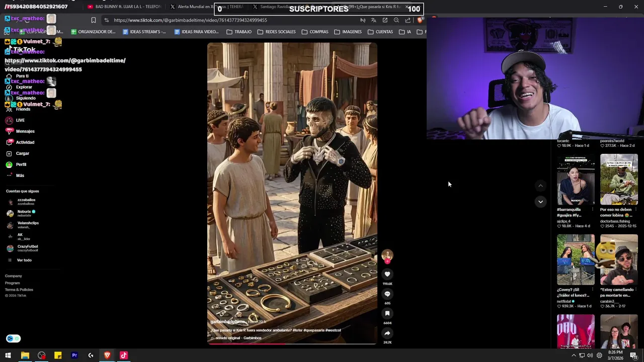
Task: Open 'Por eso no deben comer lobina' thumbnail
Action: coord(619,179)
